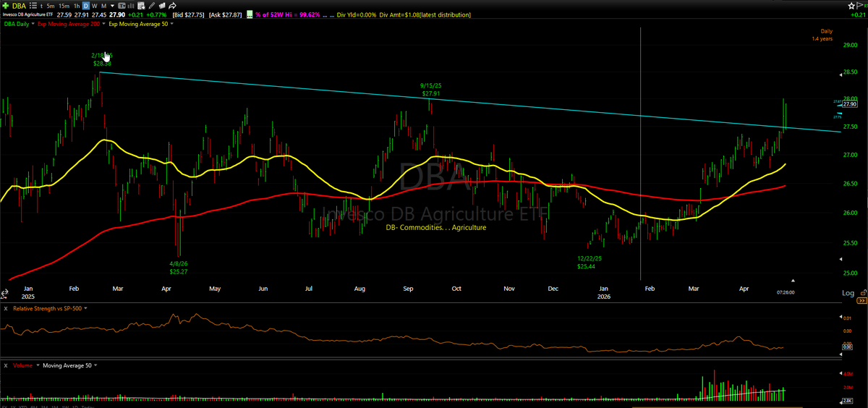Click the green plus add-symbol icon
This screenshot has height=408, width=868.
point(6,6)
